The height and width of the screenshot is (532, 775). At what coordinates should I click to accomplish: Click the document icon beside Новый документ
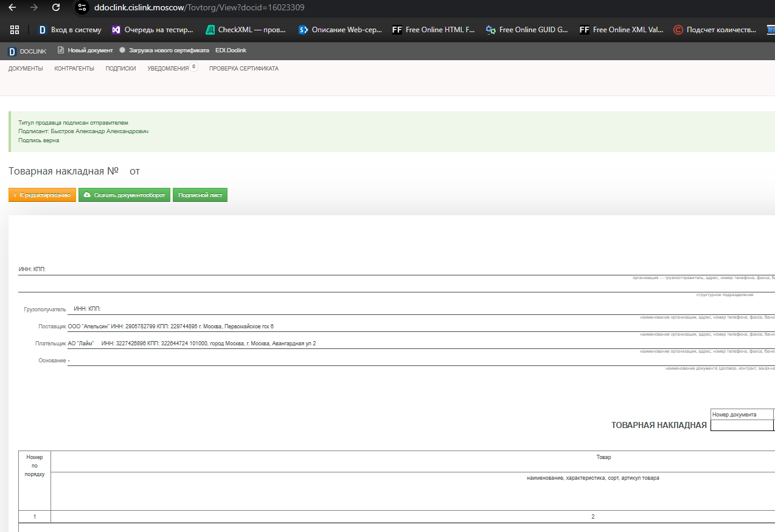[x=61, y=50]
